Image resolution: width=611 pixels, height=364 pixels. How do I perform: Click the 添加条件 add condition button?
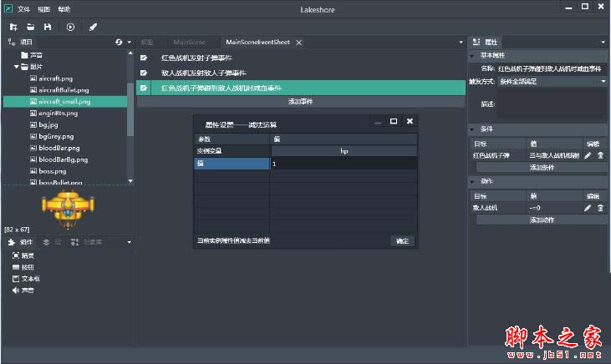(x=542, y=168)
